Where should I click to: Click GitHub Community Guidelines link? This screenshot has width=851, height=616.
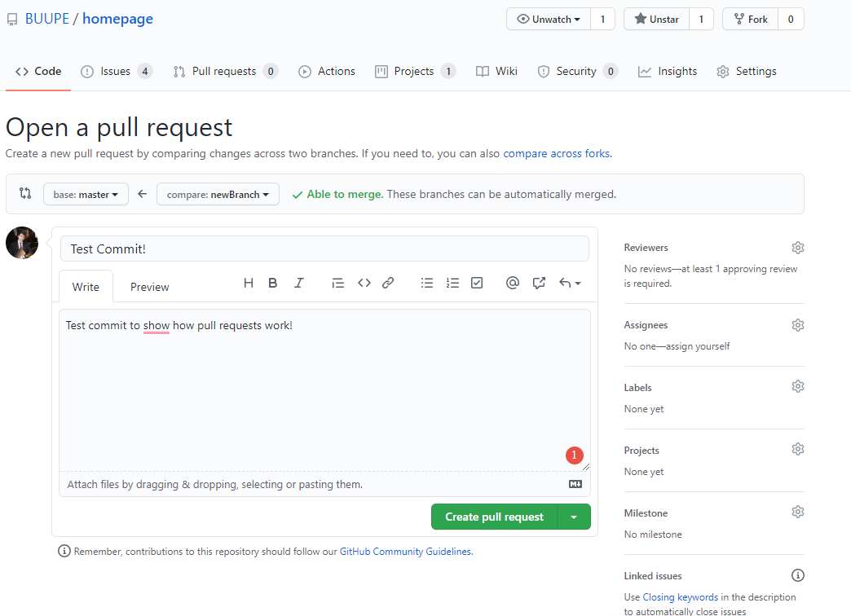[x=405, y=552]
